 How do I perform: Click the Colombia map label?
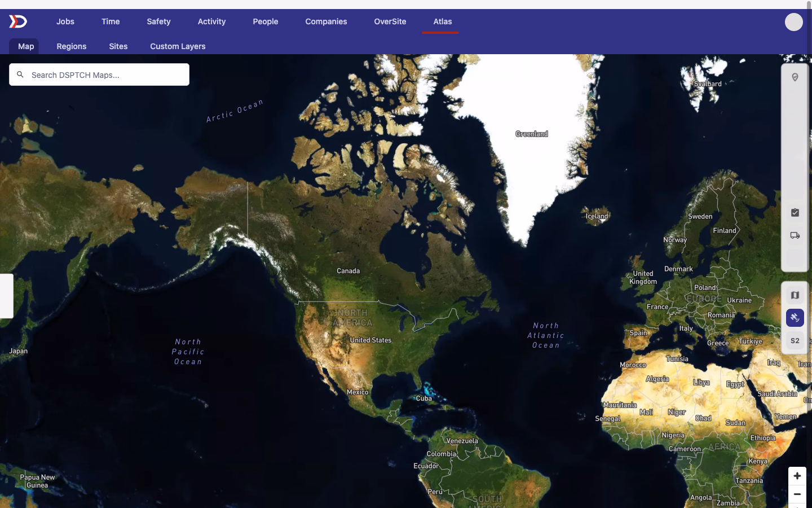pos(442,454)
